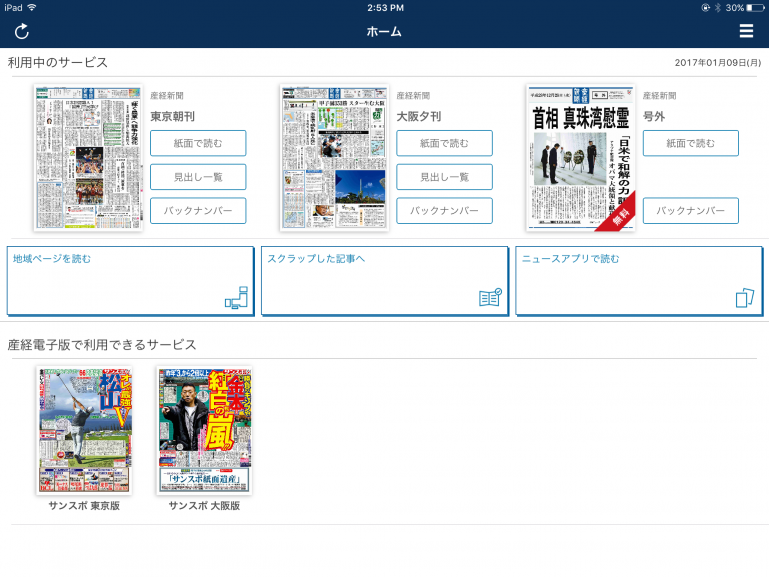Image resolution: width=769 pixels, height=577 pixels.
Task: Open サンスポ 東京版 cover thumbnail
Action: click(x=84, y=430)
